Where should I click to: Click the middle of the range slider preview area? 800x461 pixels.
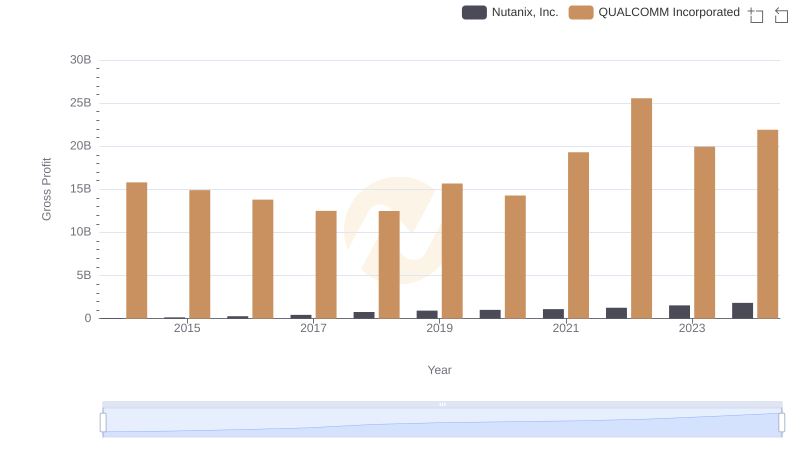(442, 423)
